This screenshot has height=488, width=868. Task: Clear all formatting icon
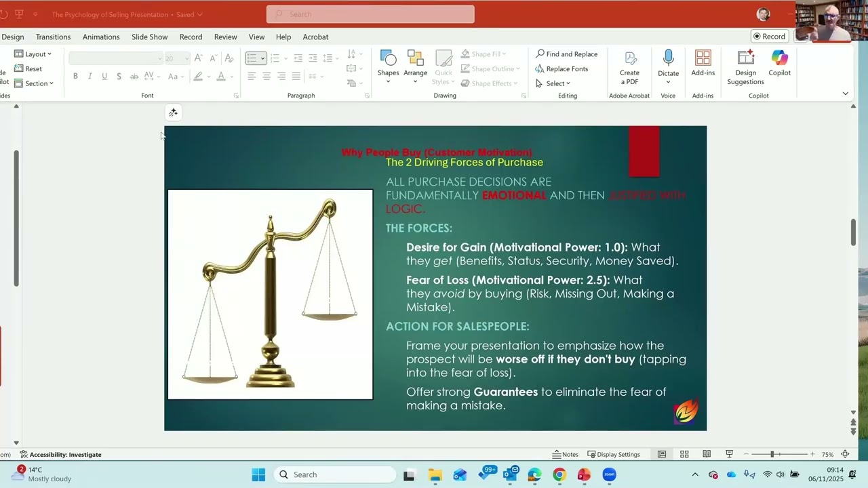click(x=229, y=58)
